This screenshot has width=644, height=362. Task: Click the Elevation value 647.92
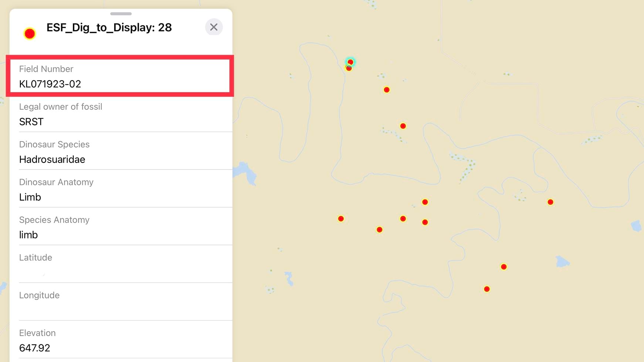[35, 348]
